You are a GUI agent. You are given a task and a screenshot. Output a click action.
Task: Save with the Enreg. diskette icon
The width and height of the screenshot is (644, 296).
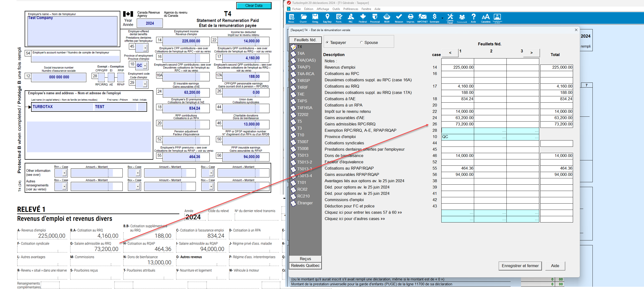(x=315, y=18)
